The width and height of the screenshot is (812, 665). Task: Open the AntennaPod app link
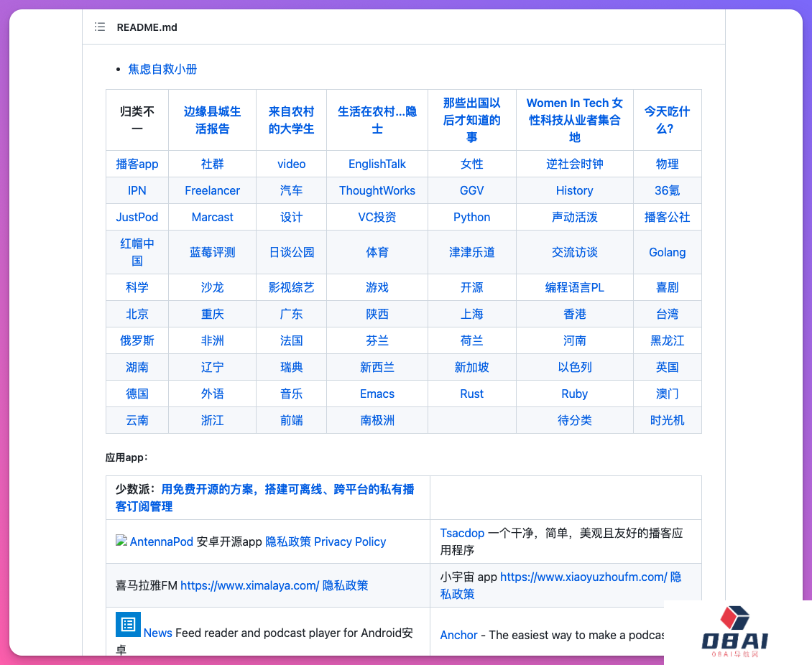tap(162, 541)
